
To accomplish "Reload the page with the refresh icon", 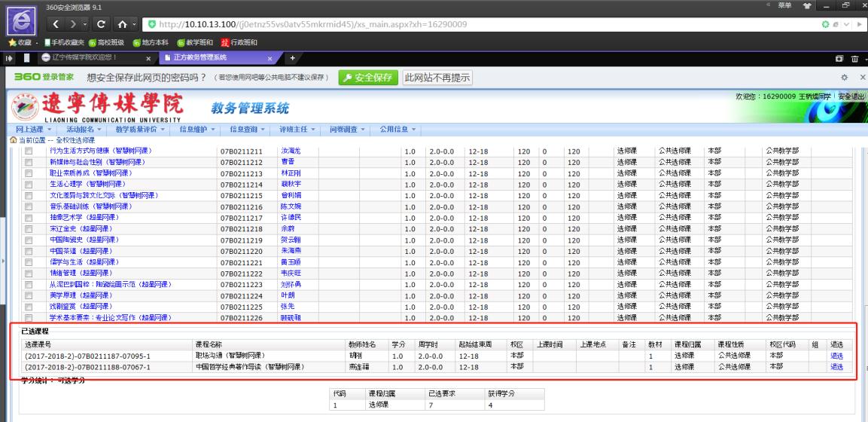I will point(101,24).
